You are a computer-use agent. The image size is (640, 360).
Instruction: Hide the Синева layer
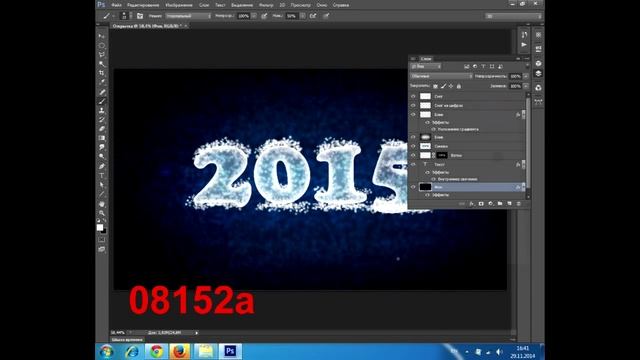[x=413, y=146]
